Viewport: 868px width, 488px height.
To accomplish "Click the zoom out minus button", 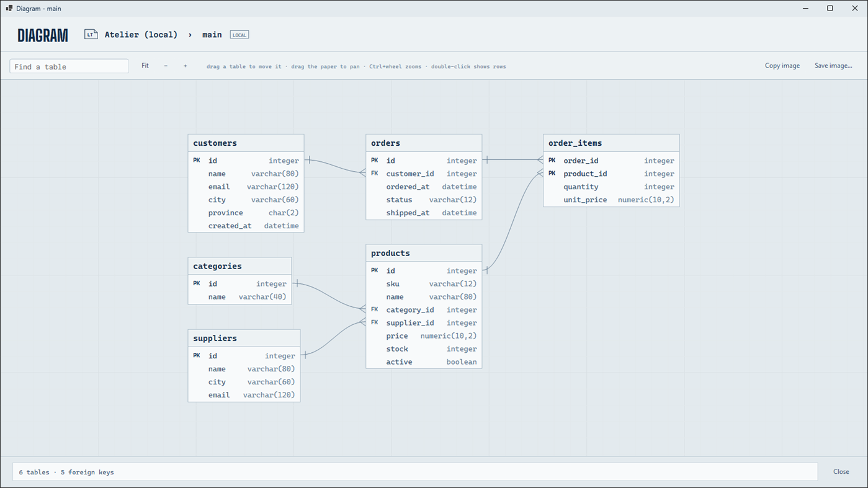I will [166, 66].
